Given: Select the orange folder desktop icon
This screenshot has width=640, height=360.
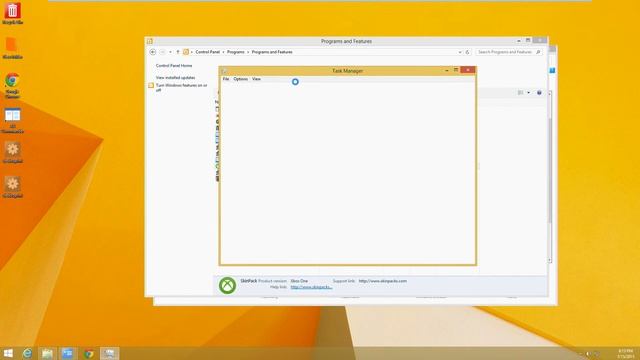Looking at the screenshot, I should [12, 48].
